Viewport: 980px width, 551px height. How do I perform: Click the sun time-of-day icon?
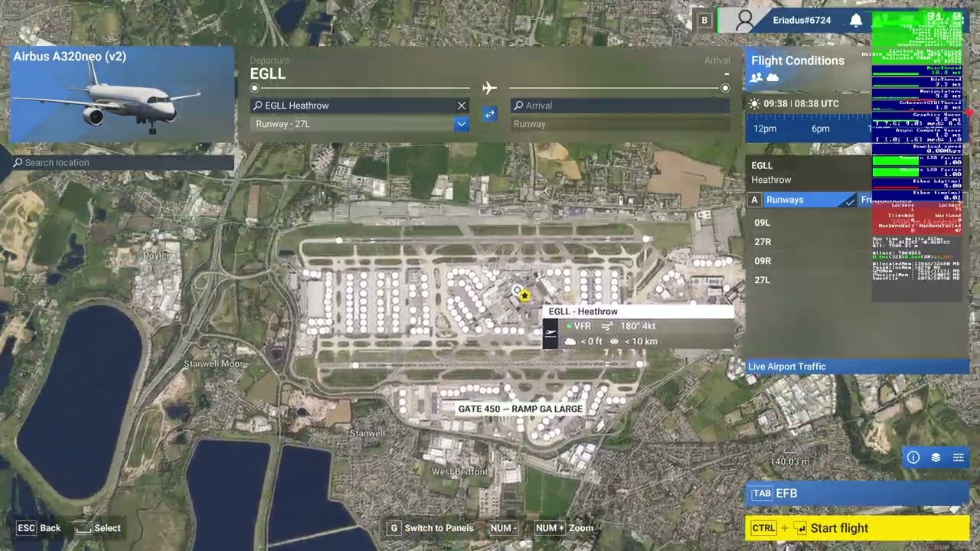point(755,104)
